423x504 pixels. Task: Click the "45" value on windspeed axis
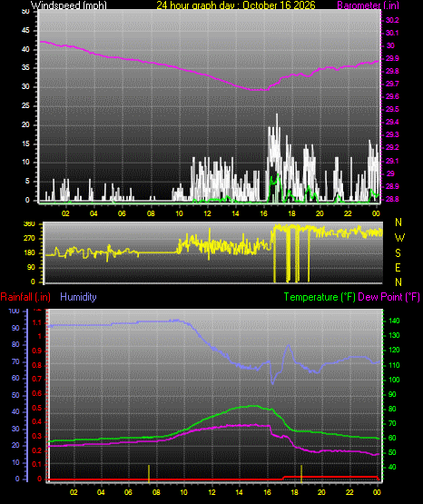point(25,31)
